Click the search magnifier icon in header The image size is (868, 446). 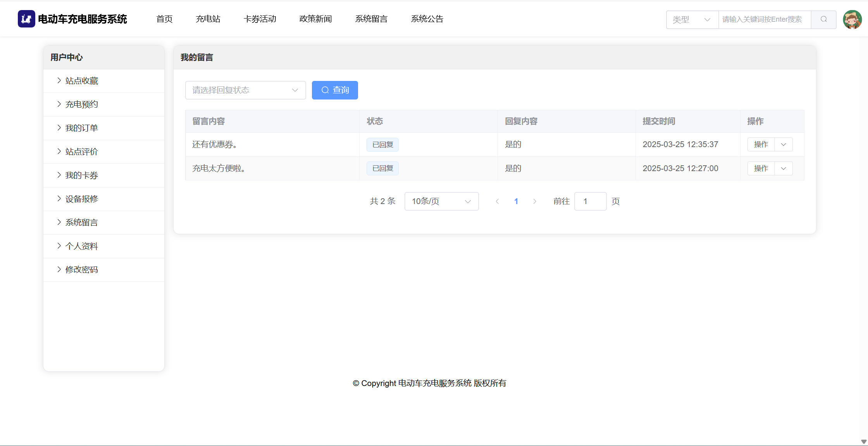823,19
